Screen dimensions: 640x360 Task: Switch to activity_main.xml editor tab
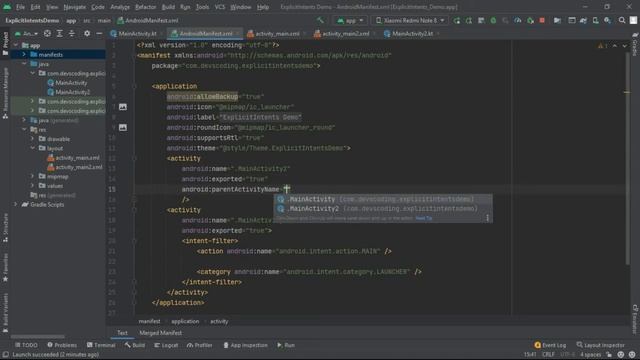pos(277,33)
